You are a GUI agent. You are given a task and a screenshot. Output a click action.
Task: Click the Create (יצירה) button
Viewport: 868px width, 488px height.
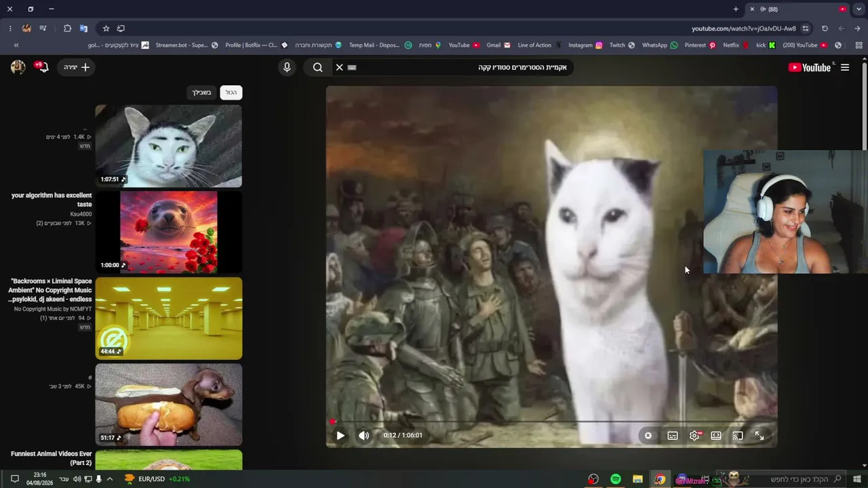[77, 67]
